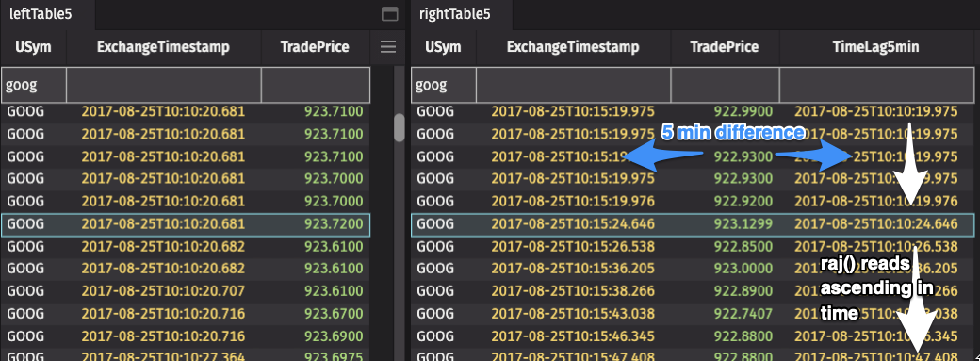Viewport: 980px width, 361px height.
Task: Select timestamp 2017-08-25T10:15:24.646 in rightTable5
Action: tap(573, 224)
